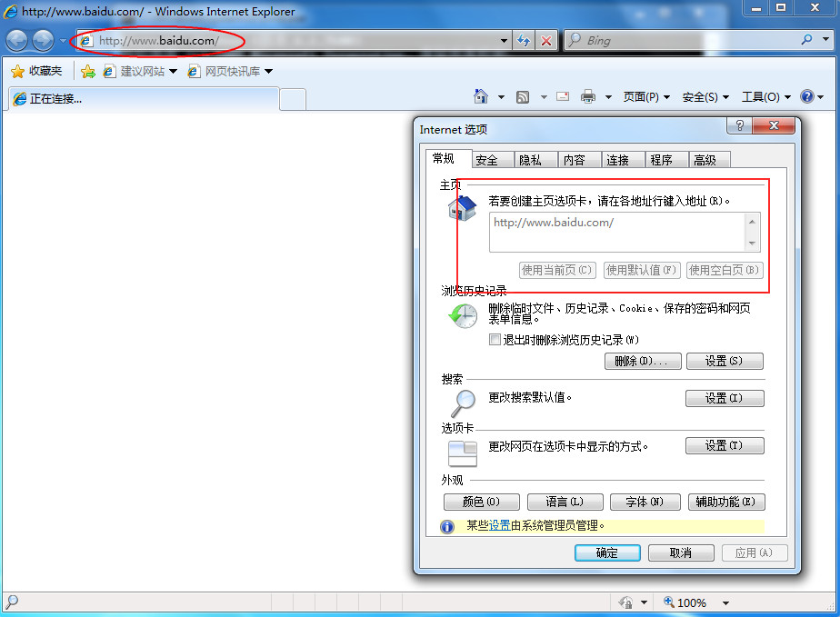Click the homepage box scroll up arrow

coord(752,221)
